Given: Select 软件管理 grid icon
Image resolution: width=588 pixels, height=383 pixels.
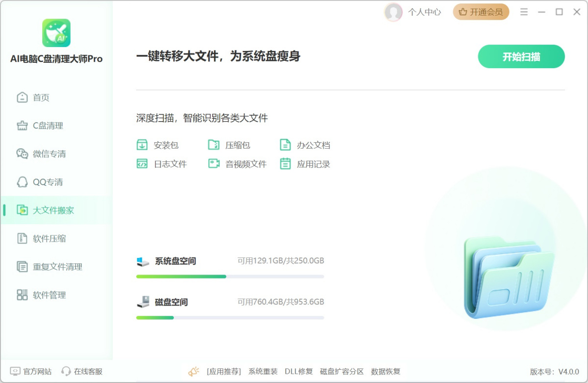Looking at the screenshot, I should [22, 295].
